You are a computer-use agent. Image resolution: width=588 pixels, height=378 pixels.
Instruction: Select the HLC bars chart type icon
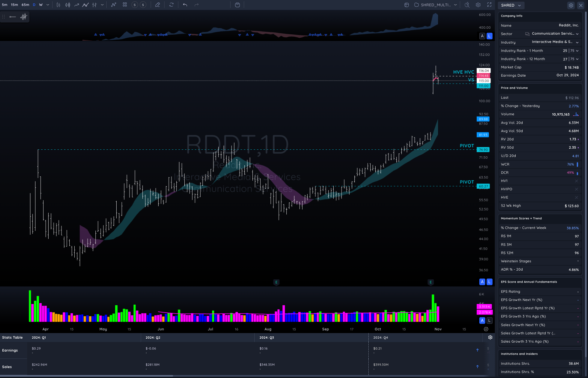tap(94, 5)
